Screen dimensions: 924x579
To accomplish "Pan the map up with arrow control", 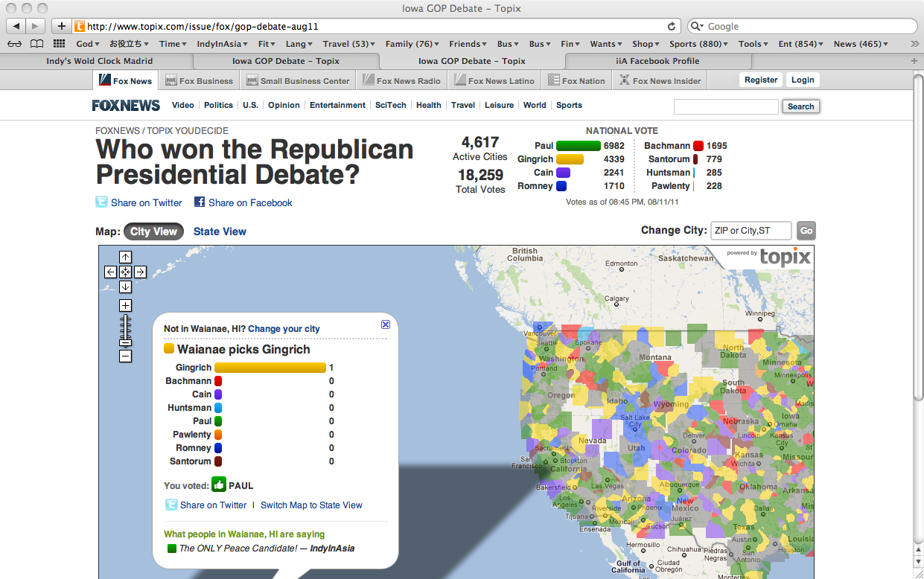I will click(x=125, y=257).
